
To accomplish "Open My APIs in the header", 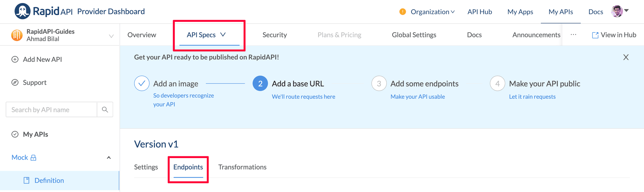I will [x=561, y=12].
